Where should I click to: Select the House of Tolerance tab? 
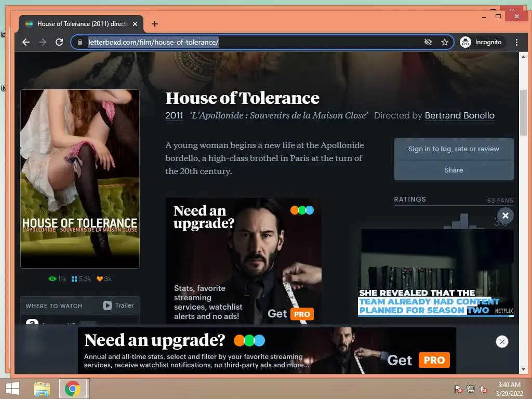coord(81,24)
